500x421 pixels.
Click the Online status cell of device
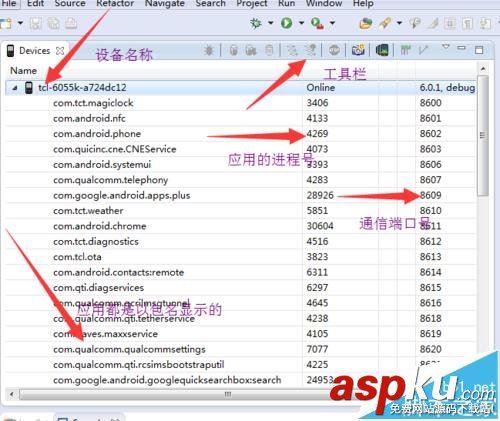(321, 88)
